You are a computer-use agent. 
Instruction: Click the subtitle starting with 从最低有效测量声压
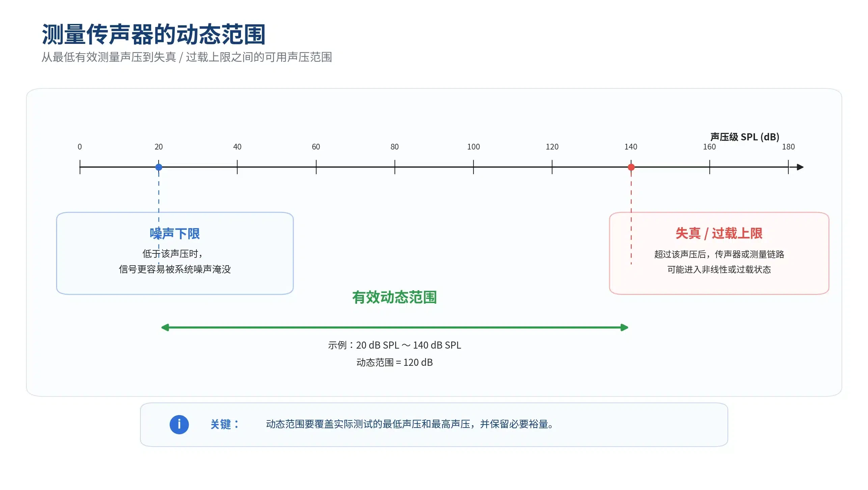coord(187,57)
